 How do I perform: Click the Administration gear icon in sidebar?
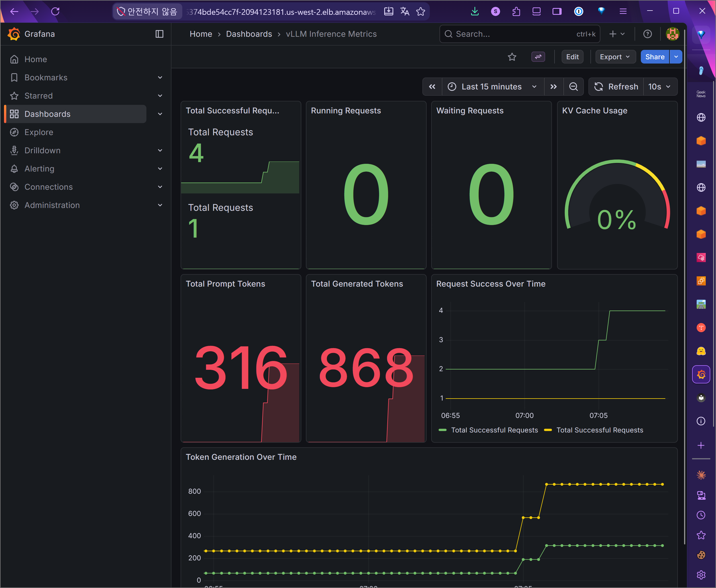pyautogui.click(x=14, y=205)
